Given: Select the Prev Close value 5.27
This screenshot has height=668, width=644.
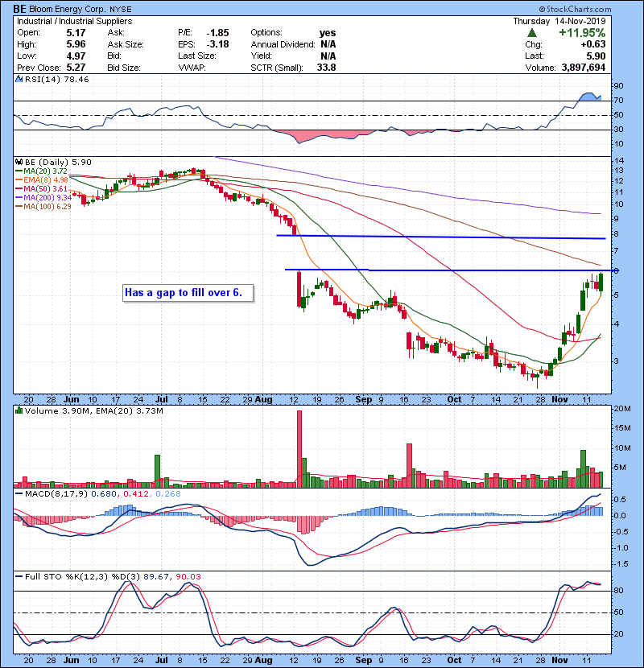Looking at the screenshot, I should [76, 68].
